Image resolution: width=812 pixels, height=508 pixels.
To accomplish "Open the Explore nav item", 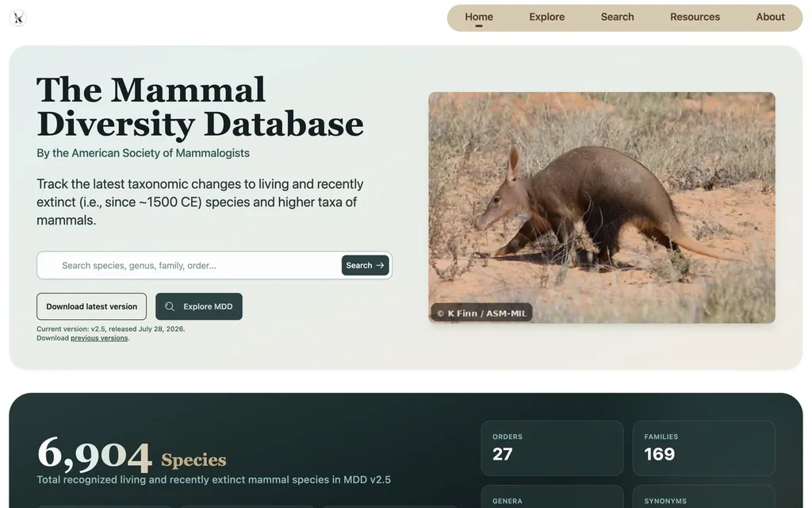I will pos(546,17).
